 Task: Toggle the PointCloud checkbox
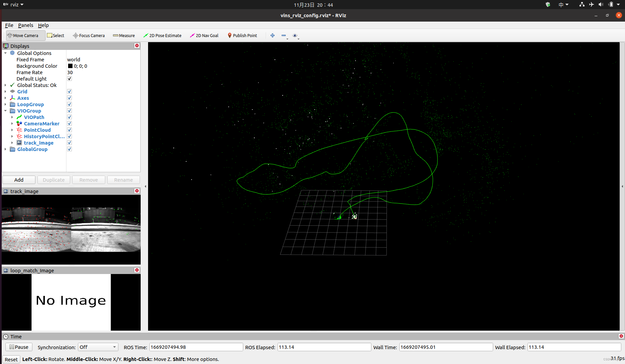[x=69, y=130]
